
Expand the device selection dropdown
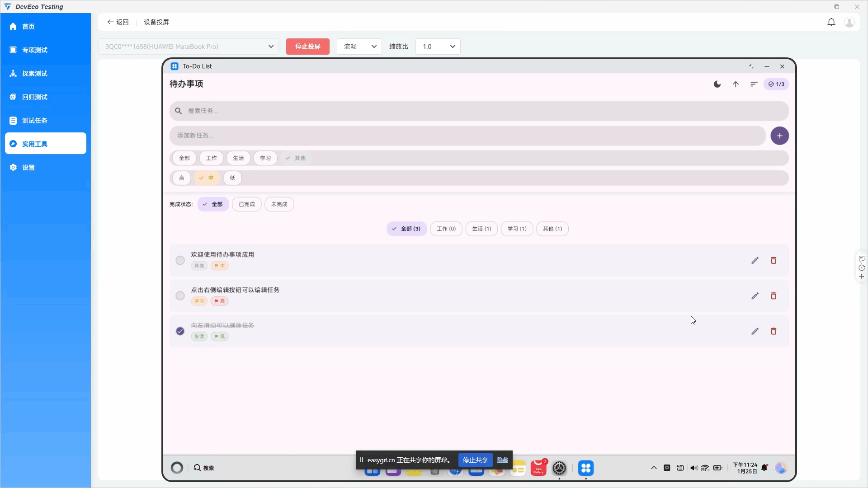[189, 47]
